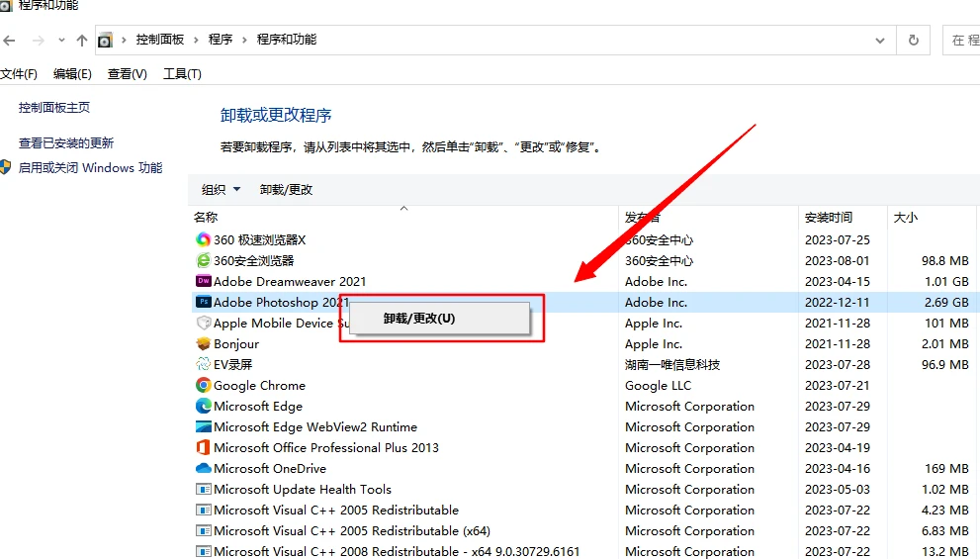
Task: Refresh the programs list
Action: point(913,41)
